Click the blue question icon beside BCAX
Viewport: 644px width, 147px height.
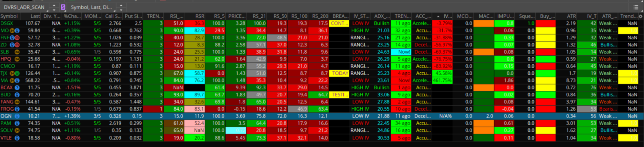point(17,88)
